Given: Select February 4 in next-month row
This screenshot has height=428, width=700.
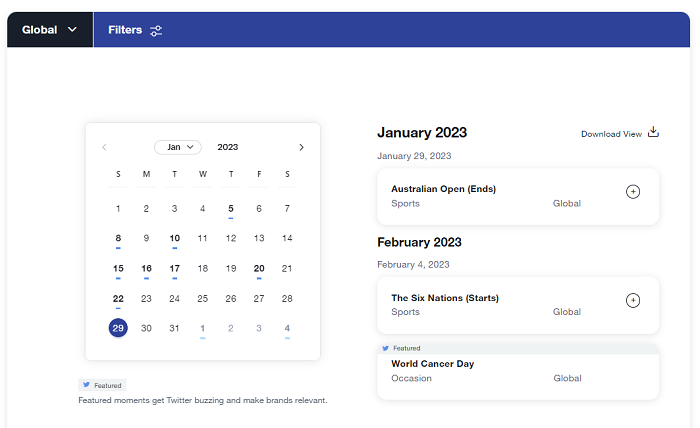Looking at the screenshot, I should coord(287,329).
